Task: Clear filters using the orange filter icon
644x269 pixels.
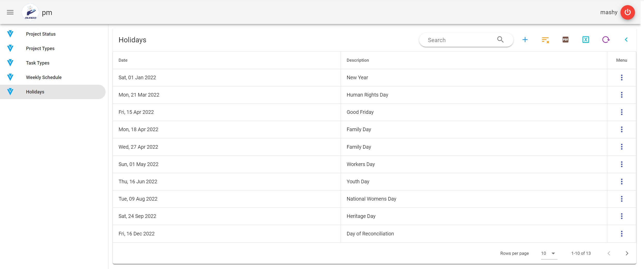Action: [545, 40]
